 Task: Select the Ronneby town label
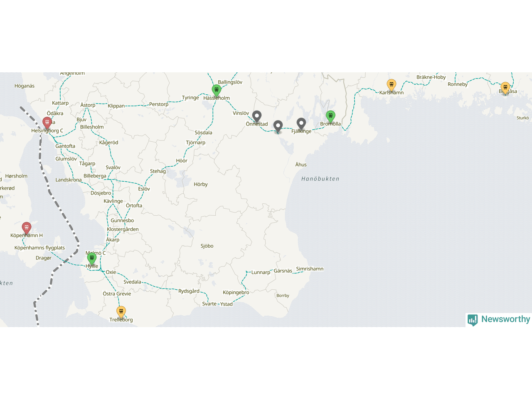coord(458,84)
